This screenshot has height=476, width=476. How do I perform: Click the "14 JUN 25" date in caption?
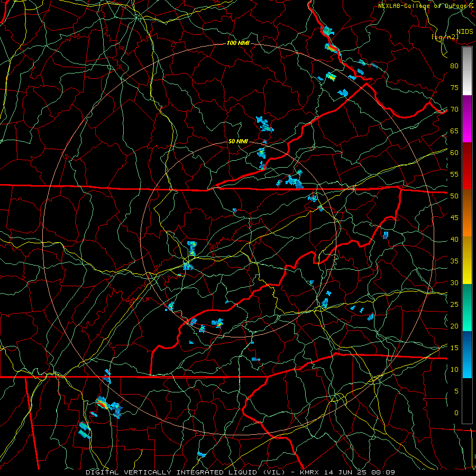point(344,472)
